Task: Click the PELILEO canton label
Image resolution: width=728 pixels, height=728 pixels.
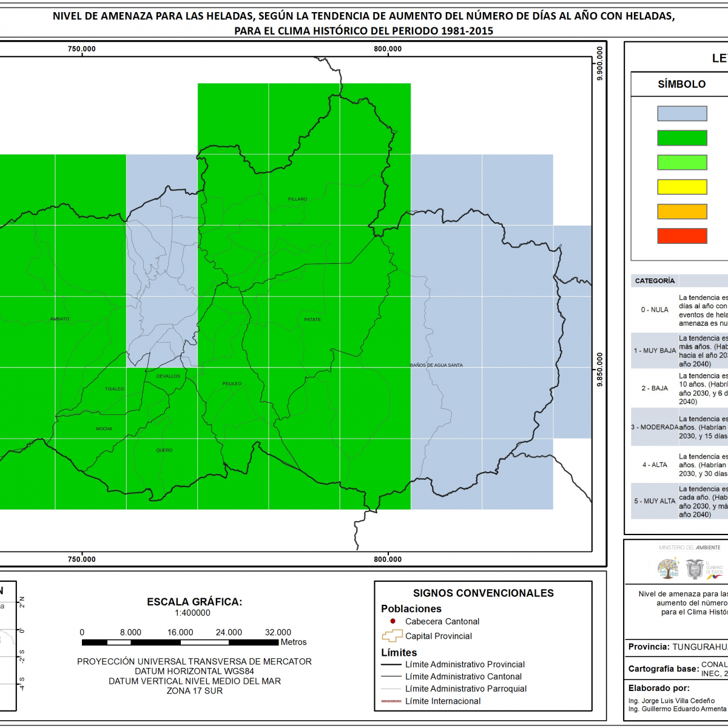Action: coord(232,383)
